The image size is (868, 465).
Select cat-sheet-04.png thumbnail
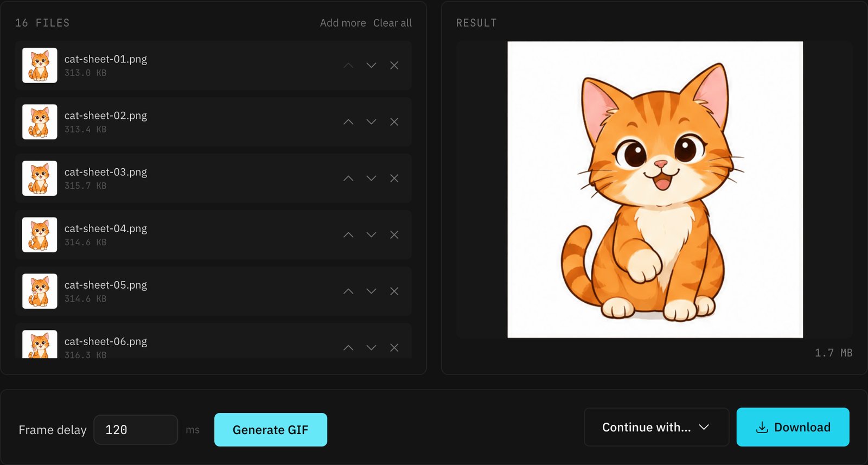[40, 234]
